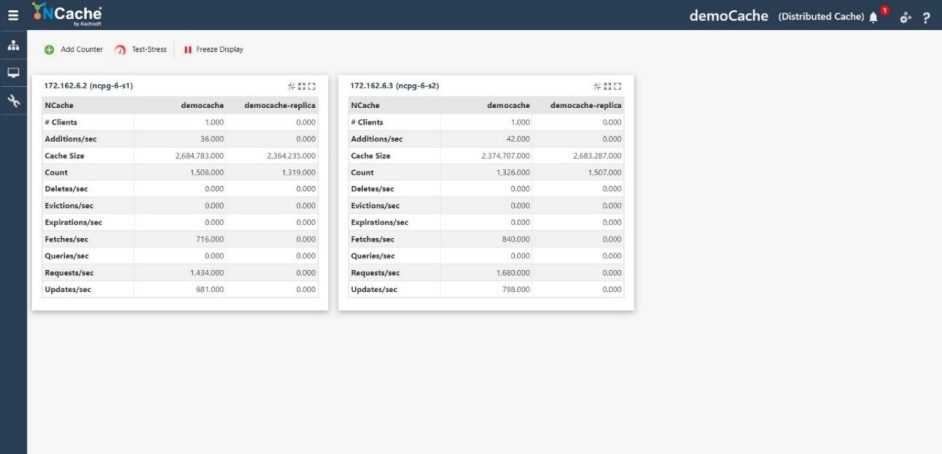Click the fullscreen brackets icon on the 172.162.6.2 panel

pos(311,86)
